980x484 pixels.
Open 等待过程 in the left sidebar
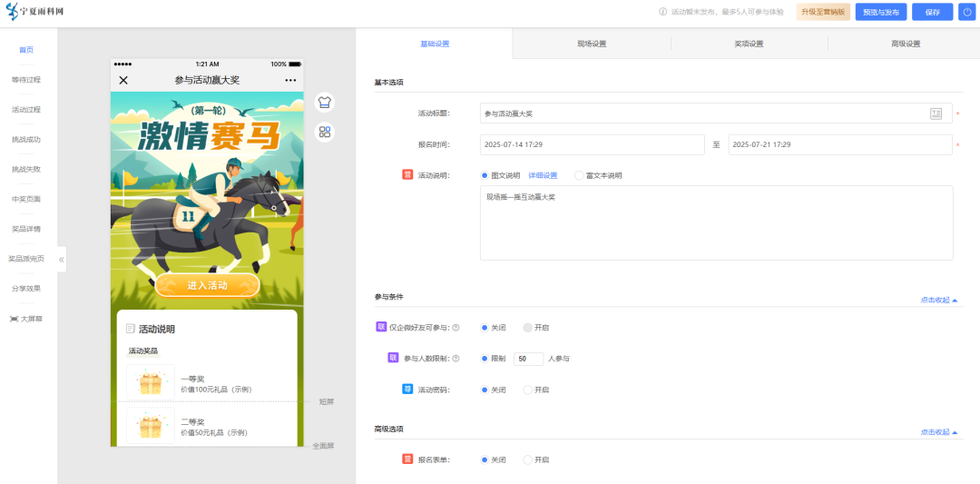pos(26,80)
